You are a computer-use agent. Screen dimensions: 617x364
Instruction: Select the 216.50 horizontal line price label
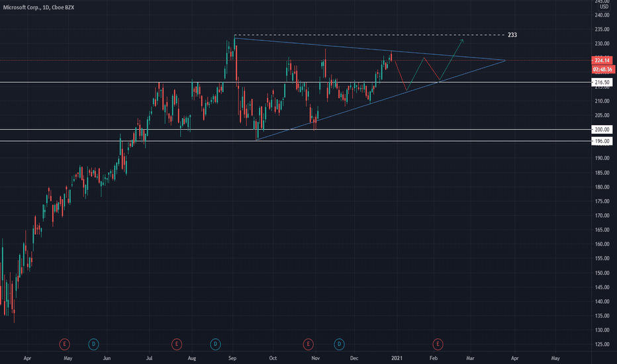[602, 82]
